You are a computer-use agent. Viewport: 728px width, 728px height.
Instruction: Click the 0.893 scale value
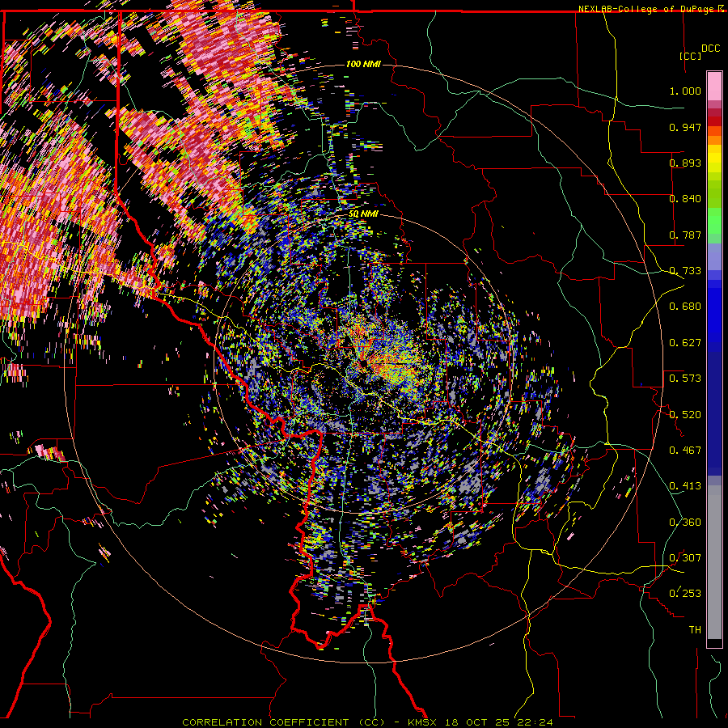coord(685,163)
